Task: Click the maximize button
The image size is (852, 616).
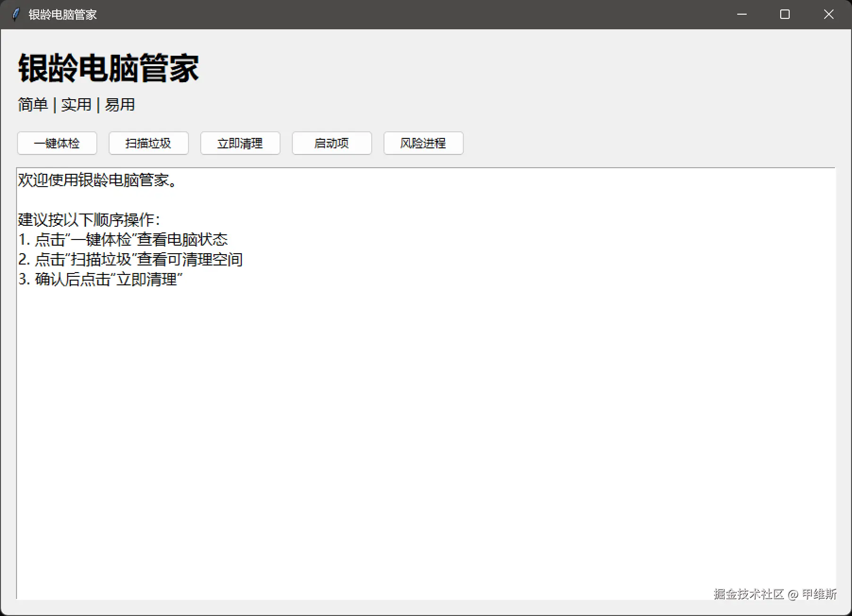Action: pyautogui.click(x=784, y=14)
